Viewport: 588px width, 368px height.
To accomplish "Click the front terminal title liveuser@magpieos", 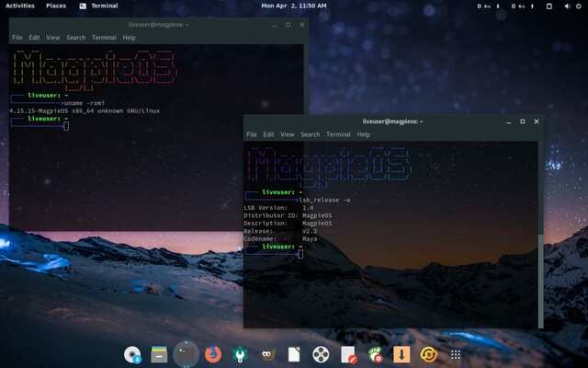I will click(392, 121).
